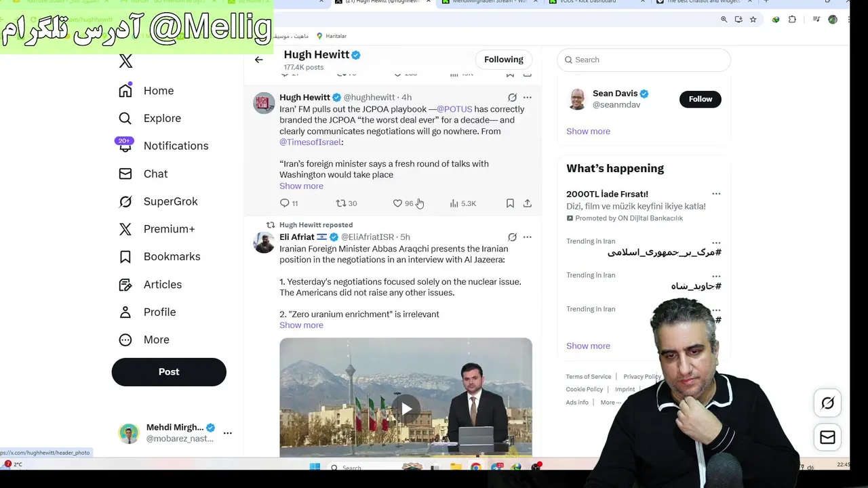
Task: Open the @POTUS mention link
Action: pyautogui.click(x=454, y=109)
